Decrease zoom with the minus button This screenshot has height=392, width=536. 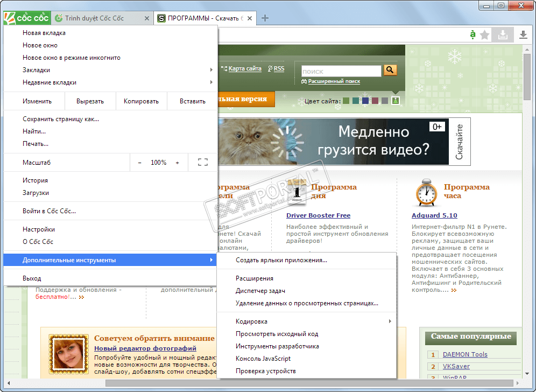click(139, 163)
